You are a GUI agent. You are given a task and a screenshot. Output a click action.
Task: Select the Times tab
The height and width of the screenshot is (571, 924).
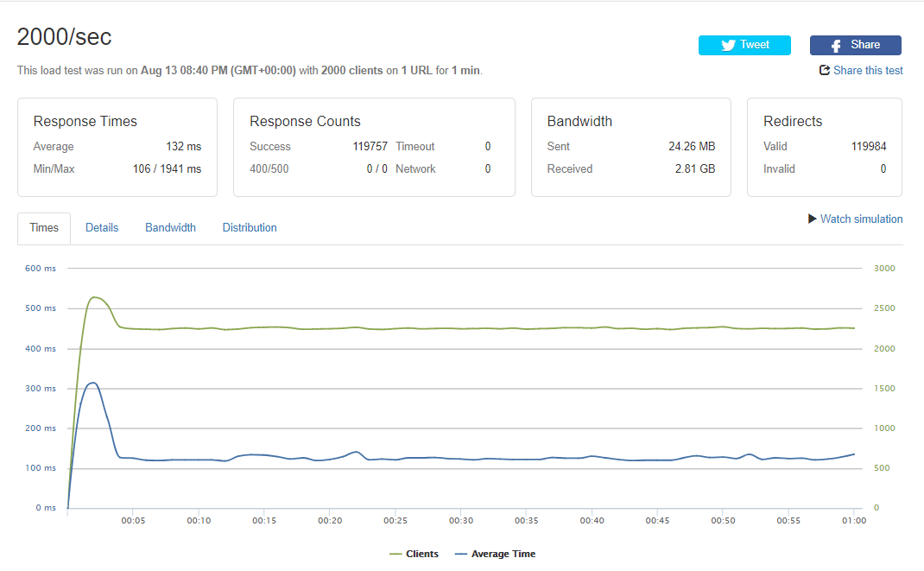tap(44, 228)
